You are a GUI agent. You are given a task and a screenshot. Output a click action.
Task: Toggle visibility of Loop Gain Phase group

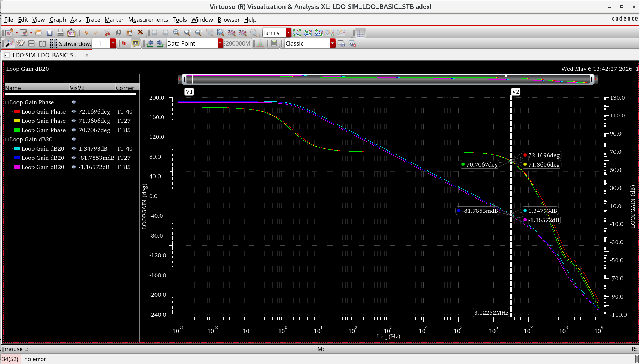coord(74,102)
